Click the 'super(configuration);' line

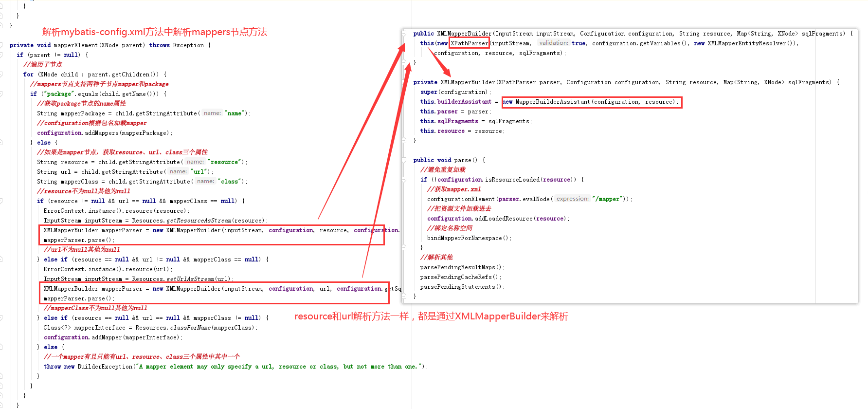(x=456, y=92)
